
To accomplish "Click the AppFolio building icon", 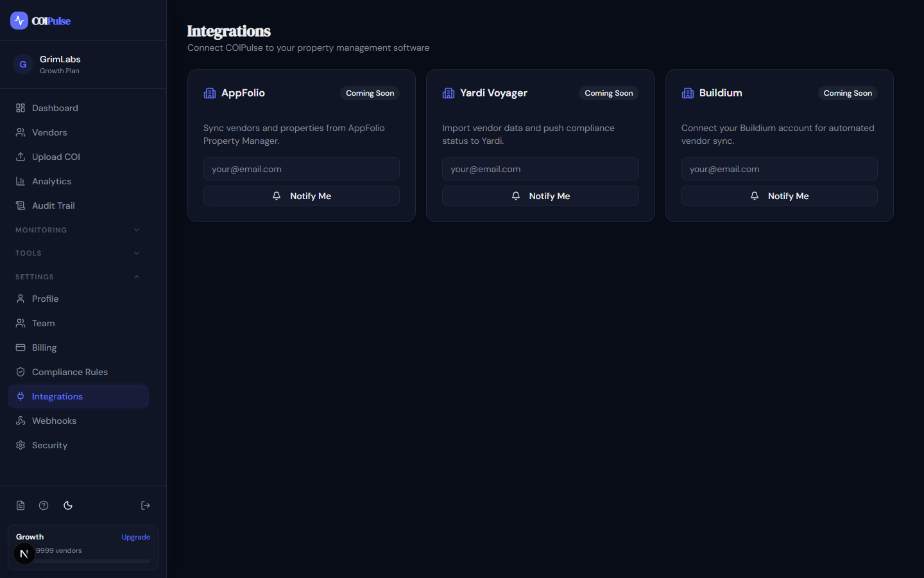I will [210, 93].
